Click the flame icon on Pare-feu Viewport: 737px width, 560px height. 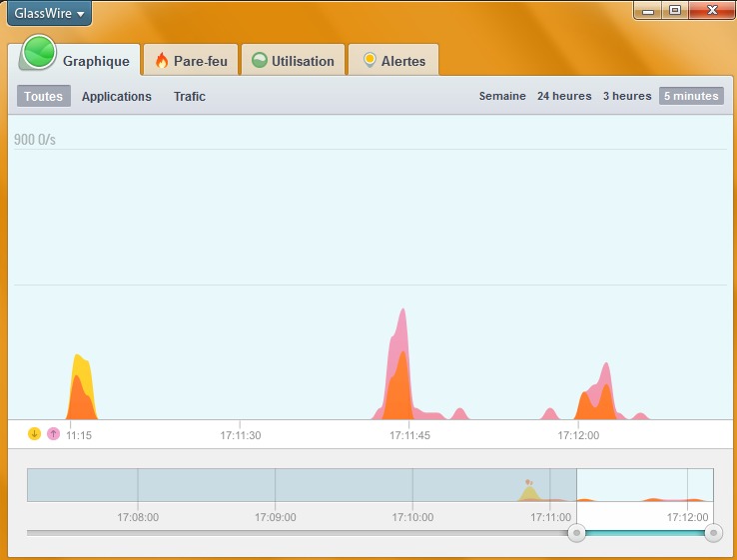tap(162, 61)
